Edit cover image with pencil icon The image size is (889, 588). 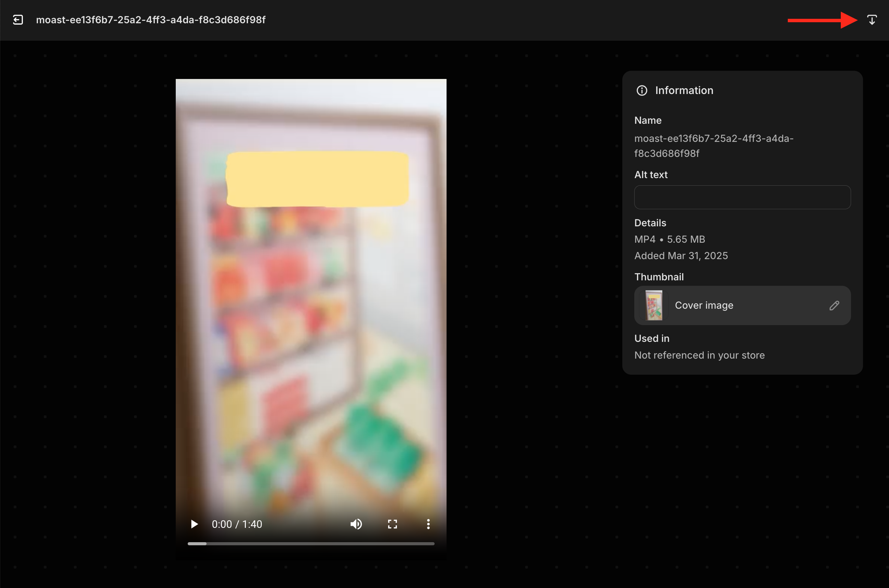click(x=834, y=306)
